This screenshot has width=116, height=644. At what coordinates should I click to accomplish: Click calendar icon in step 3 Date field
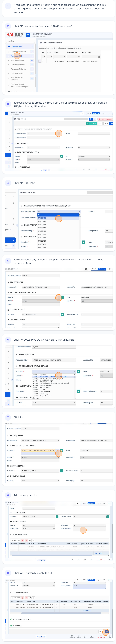tap(109, 156)
